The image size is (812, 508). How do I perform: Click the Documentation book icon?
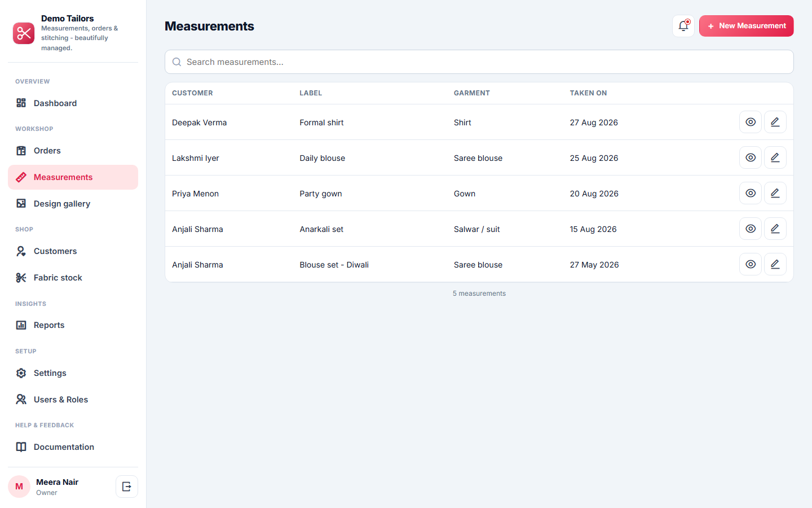click(x=21, y=447)
